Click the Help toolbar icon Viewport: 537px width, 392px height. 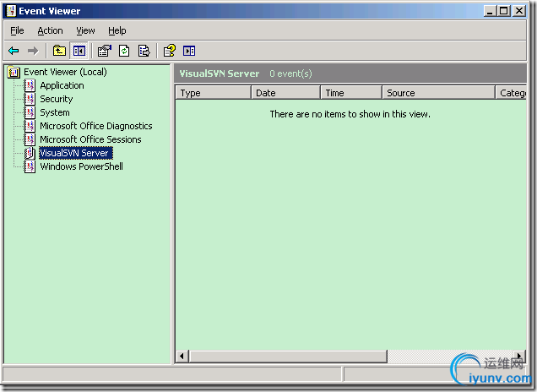(x=170, y=51)
